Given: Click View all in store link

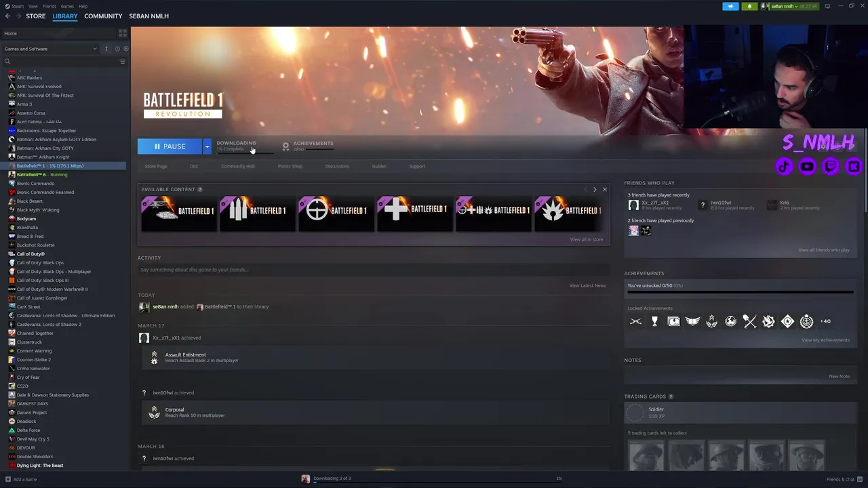Looking at the screenshot, I should [x=587, y=239].
